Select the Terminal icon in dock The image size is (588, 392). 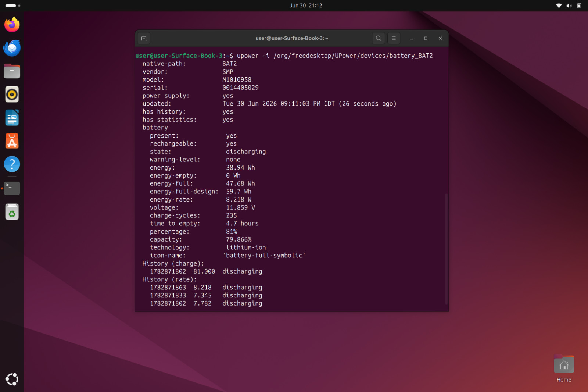(x=12, y=188)
